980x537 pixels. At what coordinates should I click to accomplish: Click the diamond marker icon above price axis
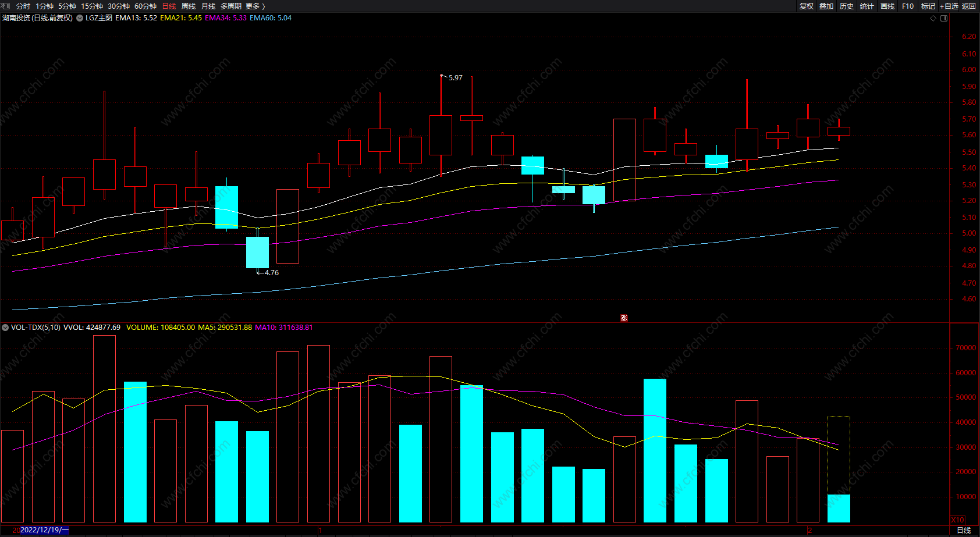click(x=933, y=18)
